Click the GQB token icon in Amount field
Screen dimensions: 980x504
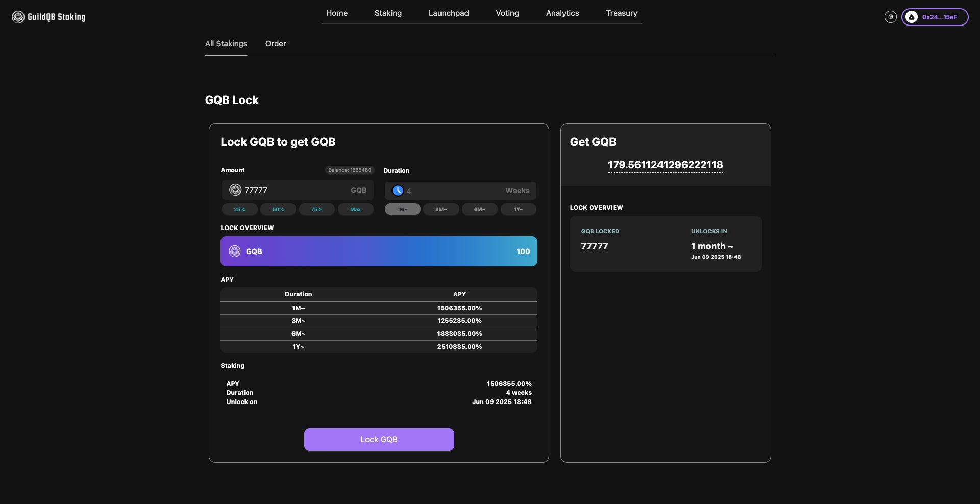pyautogui.click(x=235, y=190)
